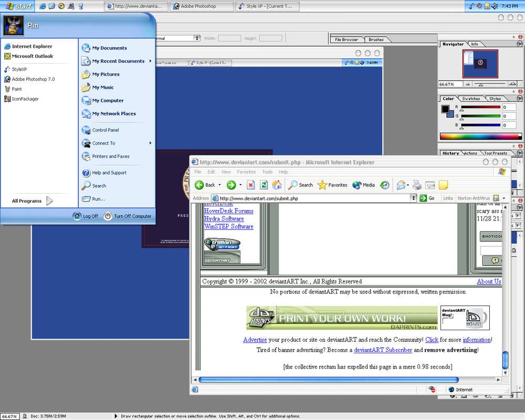Open My Pictures in the Start menu
The width and height of the screenshot is (525, 420).
point(100,74)
